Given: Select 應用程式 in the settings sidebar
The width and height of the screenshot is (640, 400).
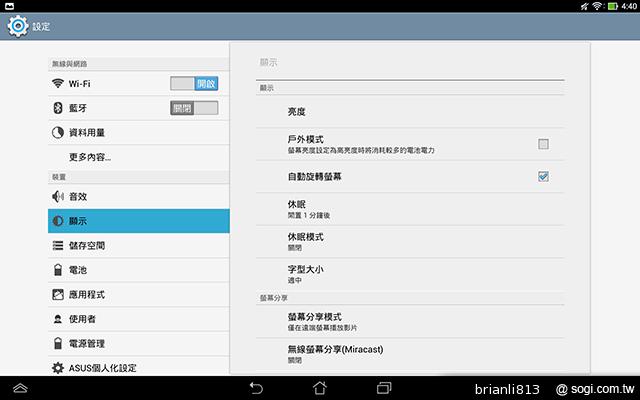Looking at the screenshot, I should pos(139,295).
